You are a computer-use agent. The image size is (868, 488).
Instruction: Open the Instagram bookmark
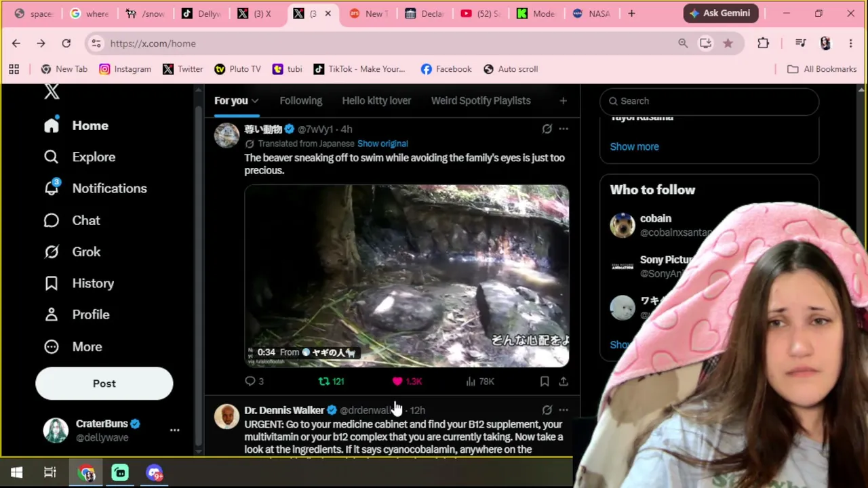coord(125,69)
